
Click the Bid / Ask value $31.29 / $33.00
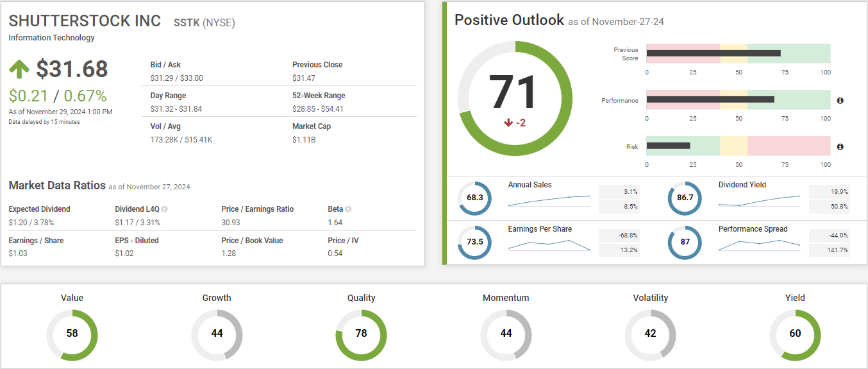[x=176, y=78]
